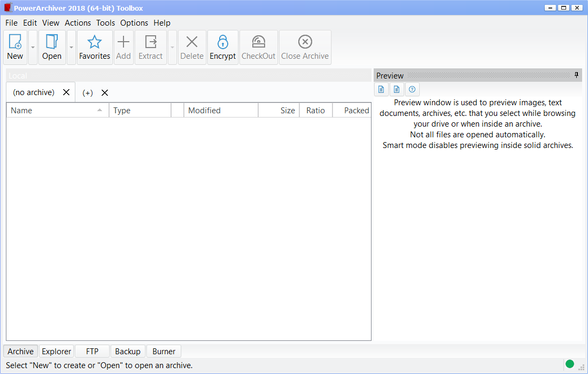588x374 pixels.
Task: Sort by the Packed column header
Action: tap(352, 110)
